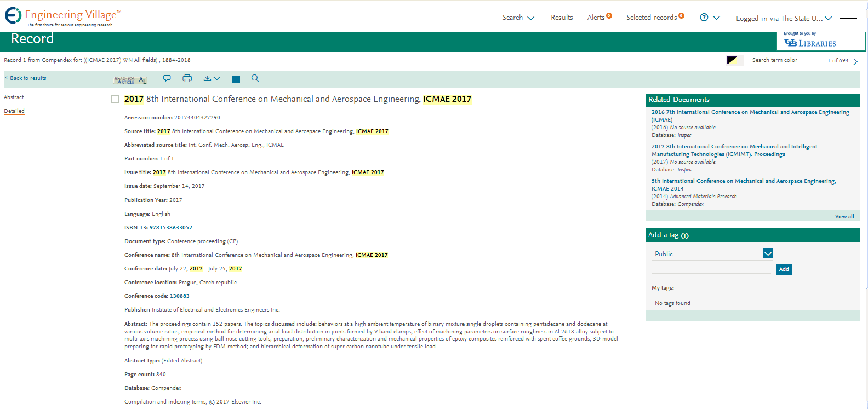Open the hamburger menu icon
Image resolution: width=868 pixels, height=409 pixels.
tap(848, 18)
